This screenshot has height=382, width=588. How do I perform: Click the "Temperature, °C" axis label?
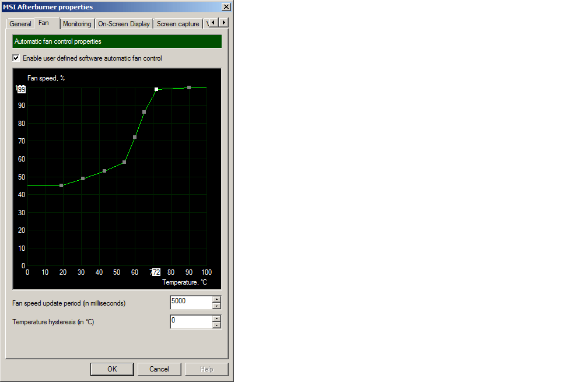pyautogui.click(x=184, y=282)
